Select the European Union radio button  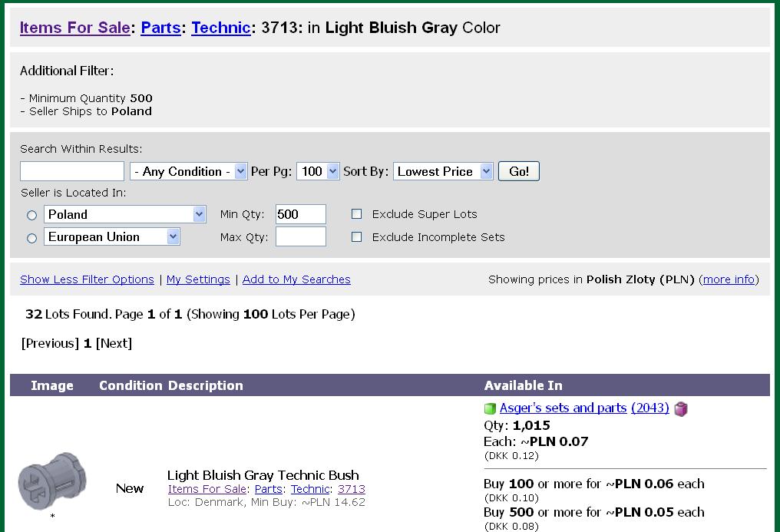pos(31,238)
